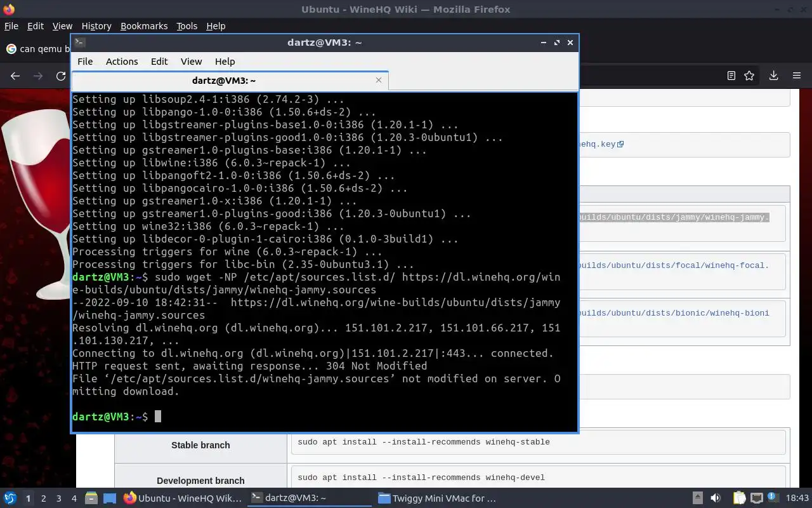The height and width of the screenshot is (508, 812).
Task: Close the dartz@VM3 terminal tab
Action: (379, 80)
